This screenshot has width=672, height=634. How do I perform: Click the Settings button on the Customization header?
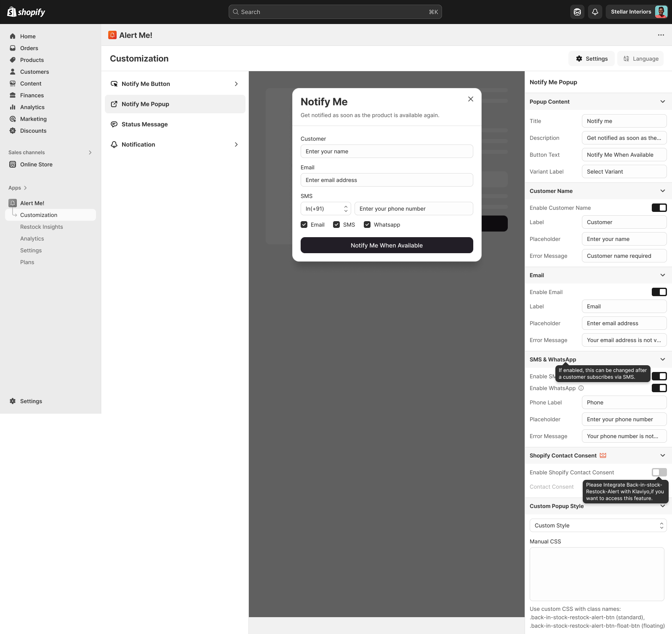coord(592,59)
